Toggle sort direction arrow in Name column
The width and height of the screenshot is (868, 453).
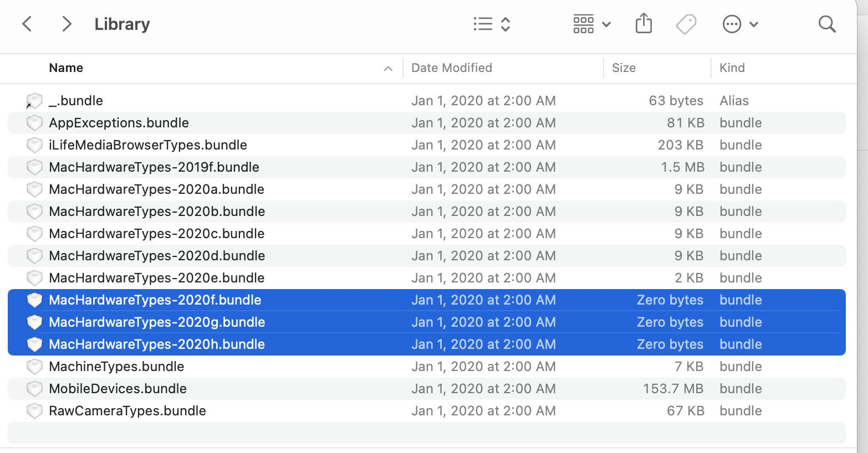pos(388,69)
